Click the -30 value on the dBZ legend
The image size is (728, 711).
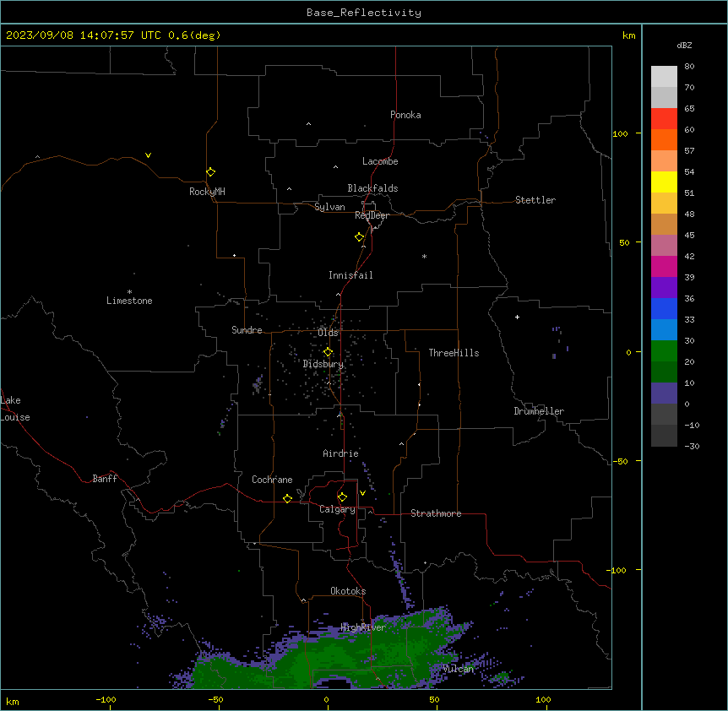pyautogui.click(x=692, y=446)
